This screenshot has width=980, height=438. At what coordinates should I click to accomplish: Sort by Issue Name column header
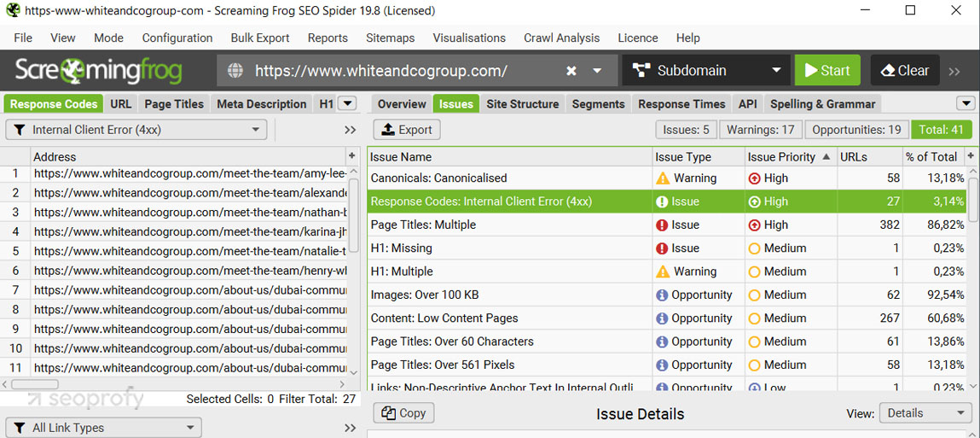coord(509,157)
